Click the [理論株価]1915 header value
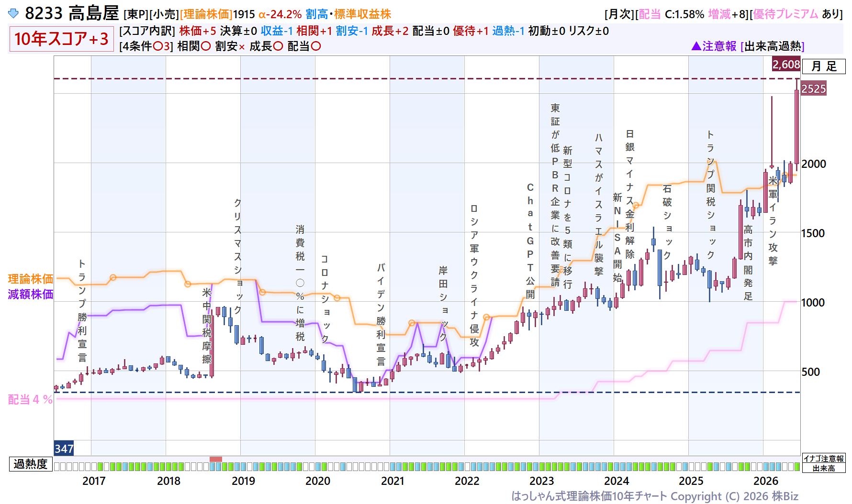 click(218, 14)
